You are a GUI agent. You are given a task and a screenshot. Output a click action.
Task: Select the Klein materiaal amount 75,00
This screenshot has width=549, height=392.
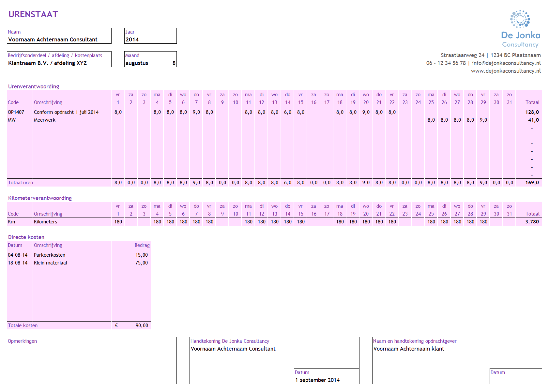(x=141, y=263)
